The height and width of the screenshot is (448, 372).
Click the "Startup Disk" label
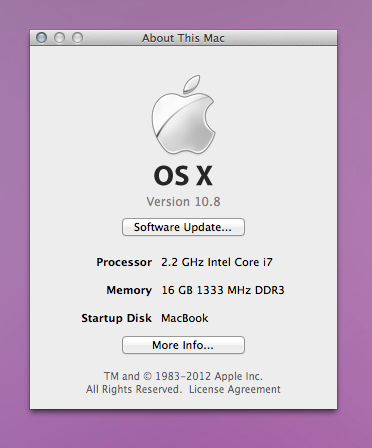click(x=117, y=318)
